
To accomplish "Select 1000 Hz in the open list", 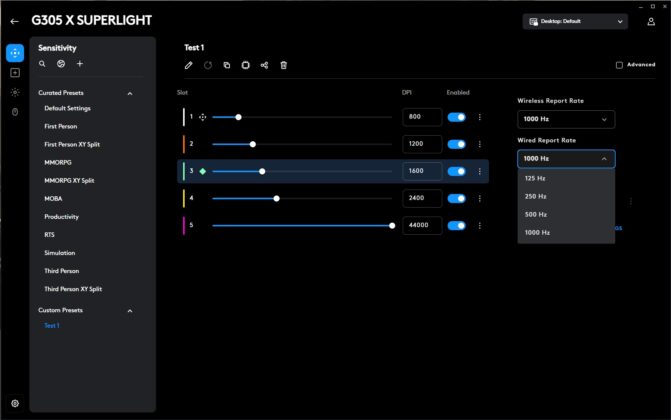I will click(566, 232).
